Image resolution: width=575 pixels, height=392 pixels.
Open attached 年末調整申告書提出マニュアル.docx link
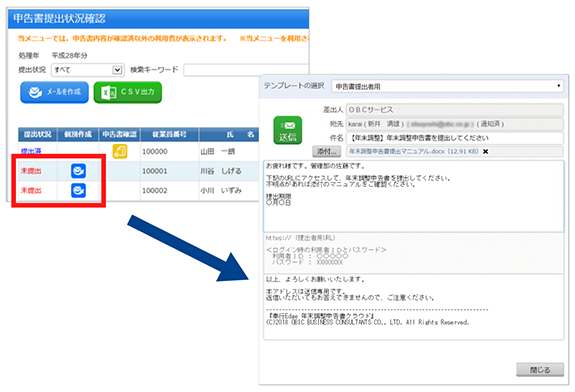coord(413,151)
